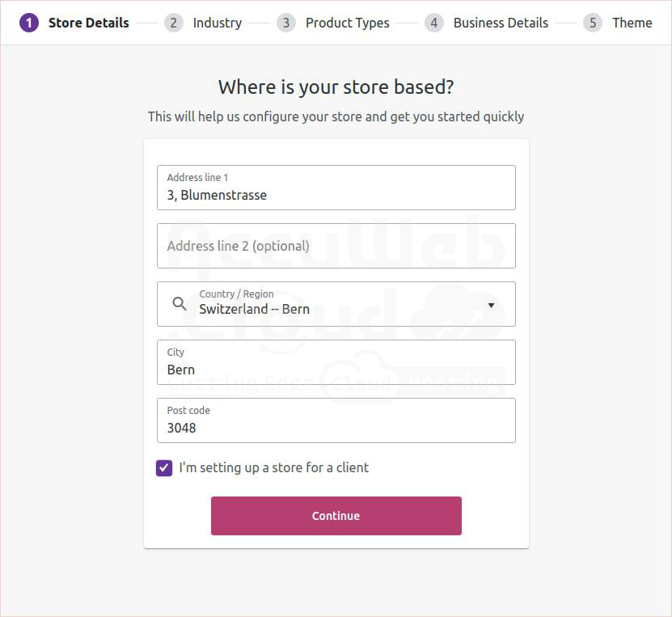Click step 4 number circle
This screenshot has height=617, width=672.
click(433, 23)
